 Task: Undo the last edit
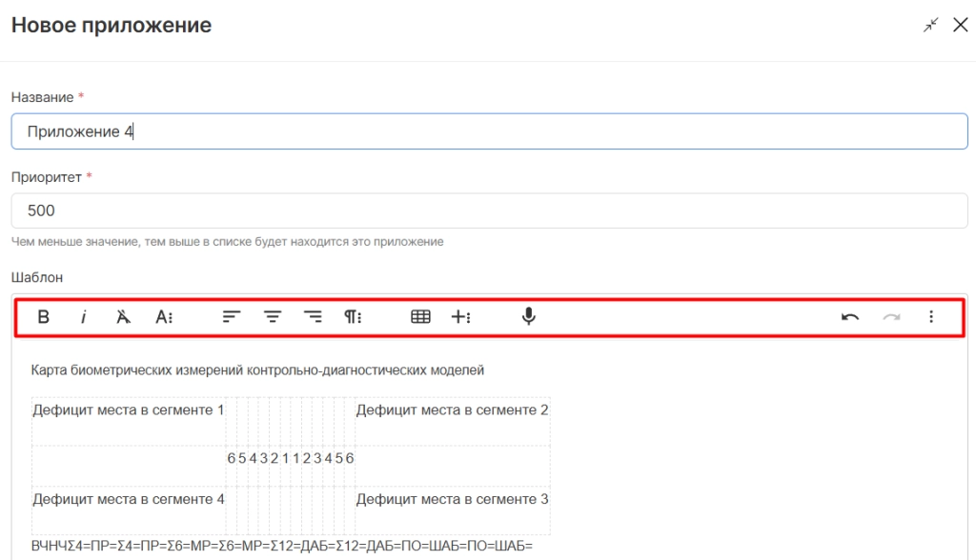point(850,317)
